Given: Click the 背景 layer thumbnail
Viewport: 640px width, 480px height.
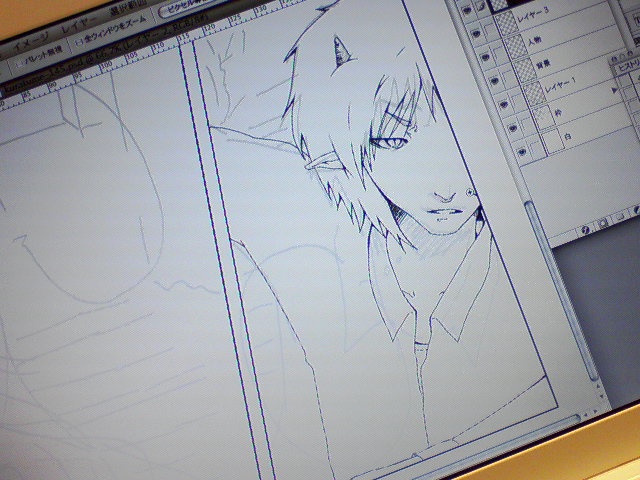Looking at the screenshot, I should click(524, 69).
